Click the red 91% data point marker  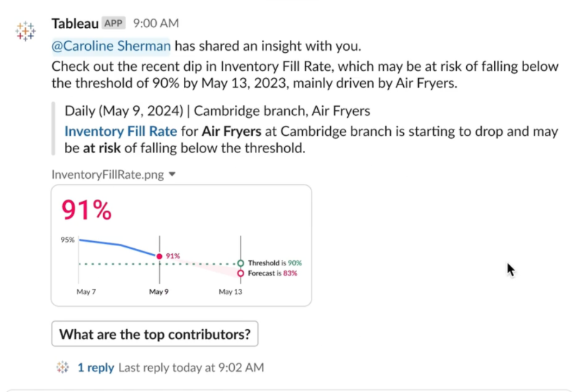[159, 256]
